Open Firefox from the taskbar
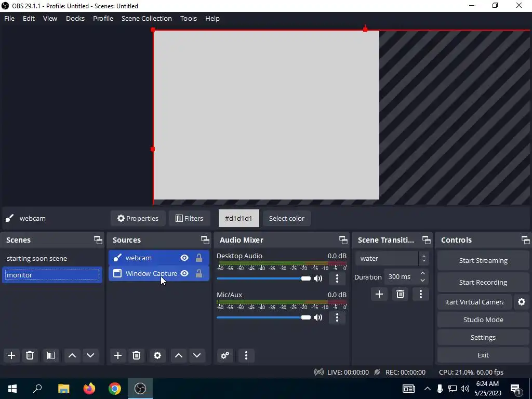532x399 pixels. coord(89,389)
